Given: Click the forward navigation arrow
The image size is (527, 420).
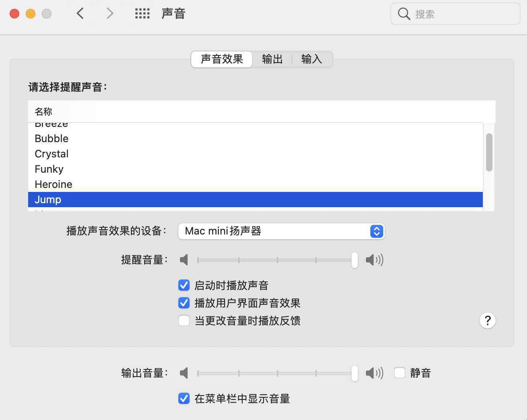Looking at the screenshot, I should pyautogui.click(x=110, y=14).
